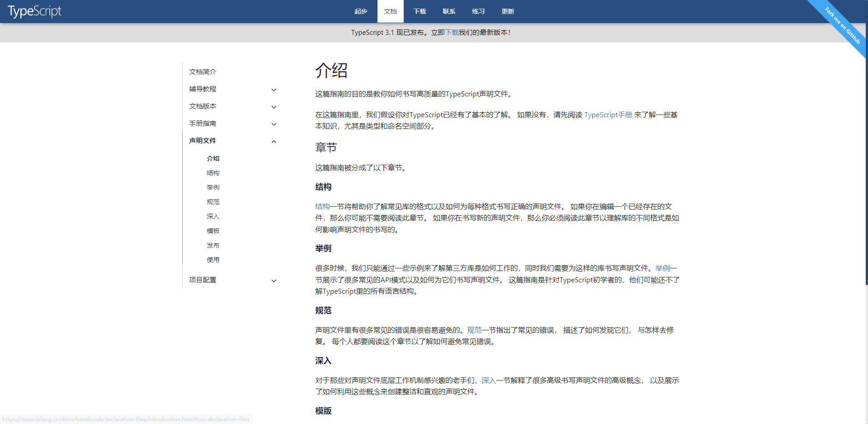Click the page vertical scrollbar
The height and width of the screenshot is (424, 868).
tap(866, 143)
